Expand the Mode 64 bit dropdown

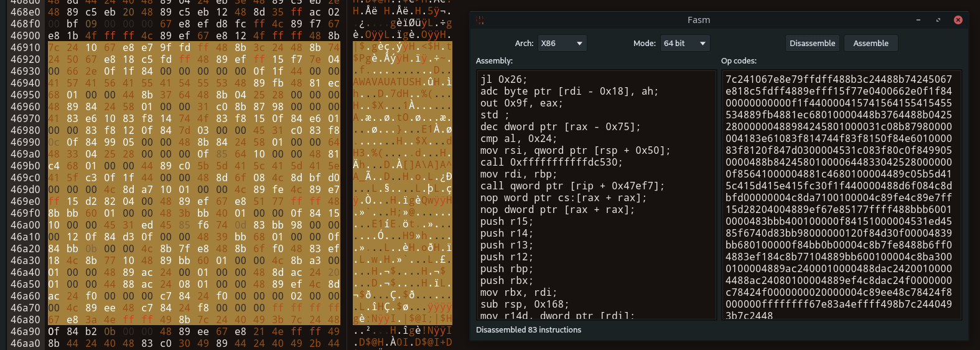[x=684, y=44]
